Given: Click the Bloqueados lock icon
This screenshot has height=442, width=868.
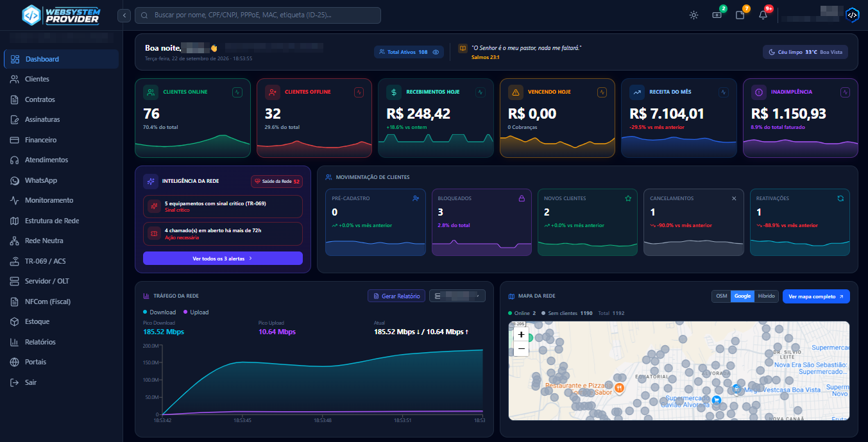Looking at the screenshot, I should (x=522, y=199).
